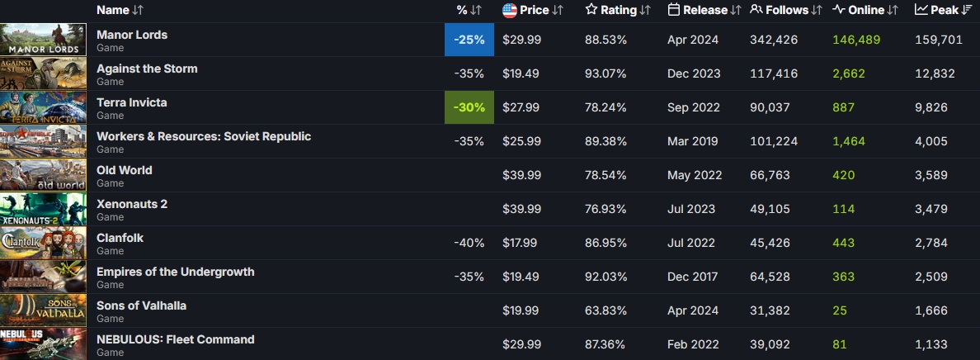The width and height of the screenshot is (980, 360).
Task: Click the Sons of Valhalla thumbnail
Action: point(43,310)
